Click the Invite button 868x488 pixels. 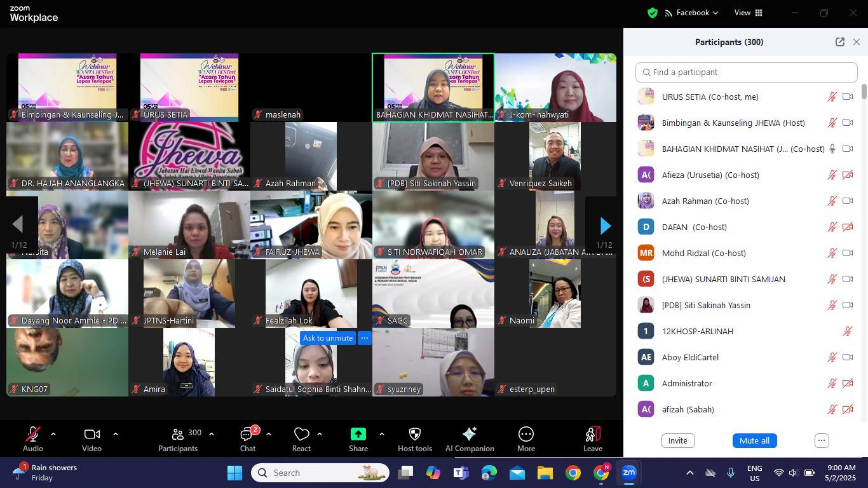pyautogui.click(x=677, y=440)
